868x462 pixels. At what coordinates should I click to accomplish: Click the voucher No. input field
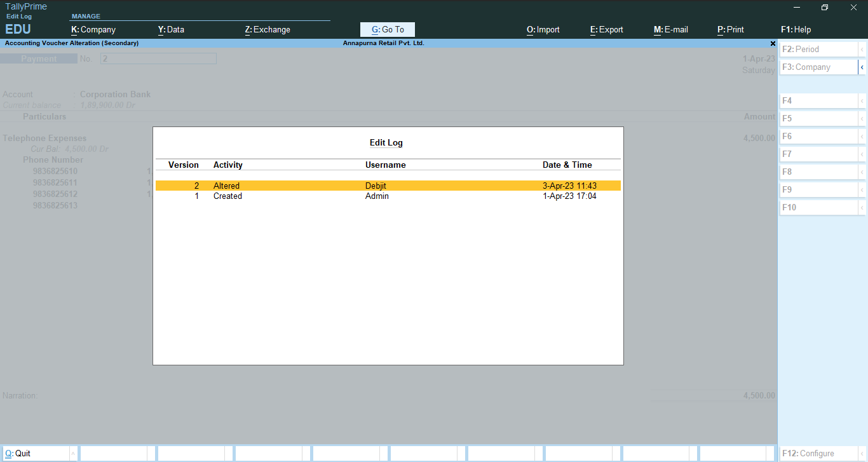tap(158, 58)
